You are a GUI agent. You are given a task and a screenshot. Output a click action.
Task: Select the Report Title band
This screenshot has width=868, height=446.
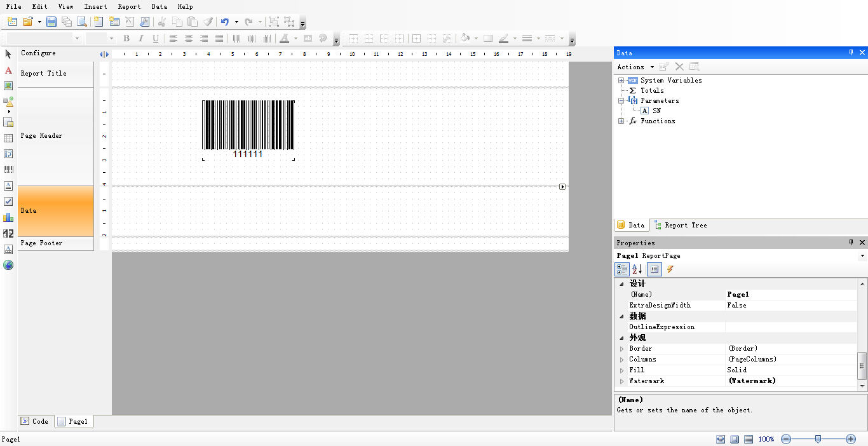coord(56,73)
